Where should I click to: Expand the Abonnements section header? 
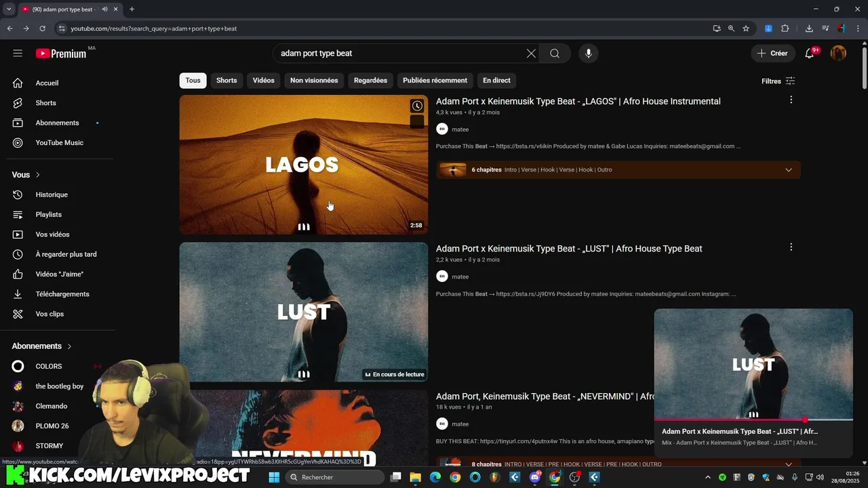click(x=41, y=346)
